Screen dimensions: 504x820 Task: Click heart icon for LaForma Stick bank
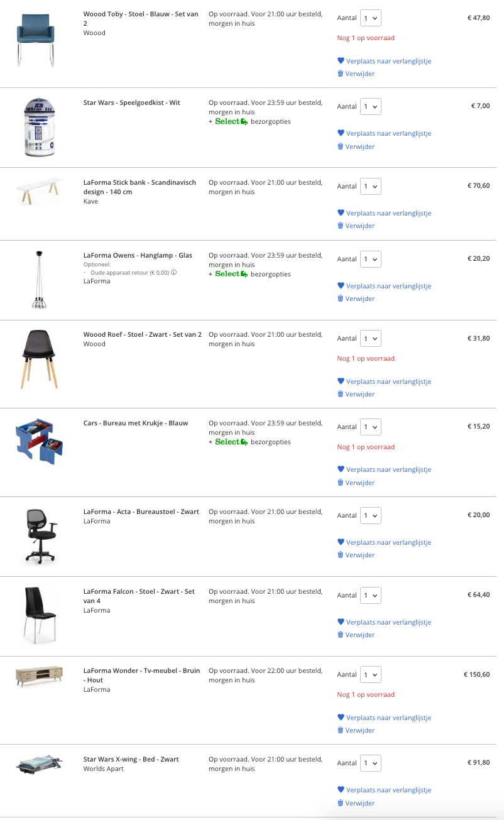coord(341,213)
